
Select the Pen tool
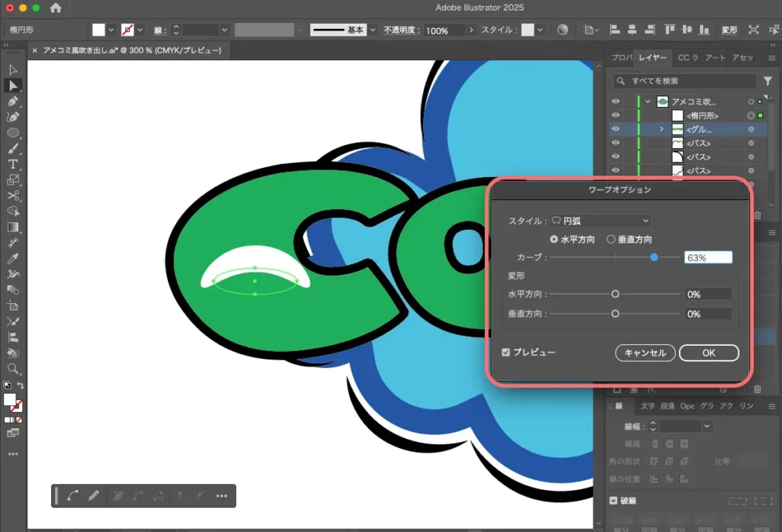tap(13, 102)
